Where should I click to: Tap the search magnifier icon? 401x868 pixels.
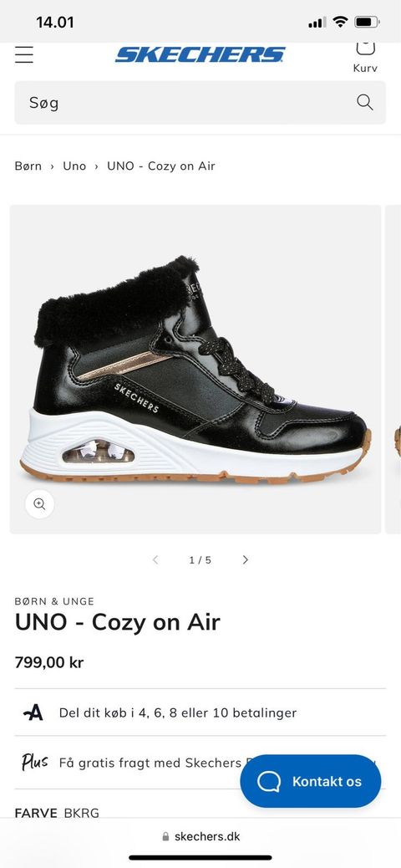pyautogui.click(x=364, y=102)
